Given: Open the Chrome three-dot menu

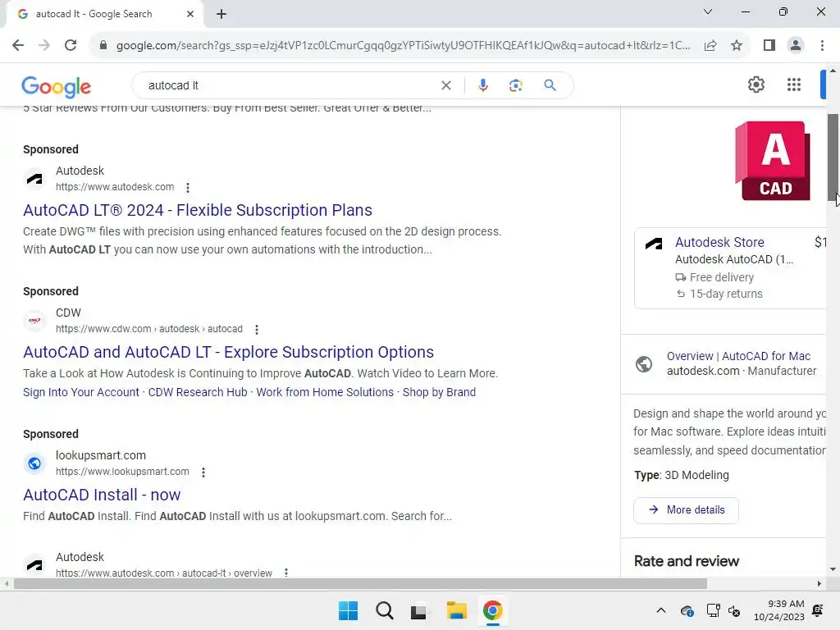Looking at the screenshot, I should 822,46.
